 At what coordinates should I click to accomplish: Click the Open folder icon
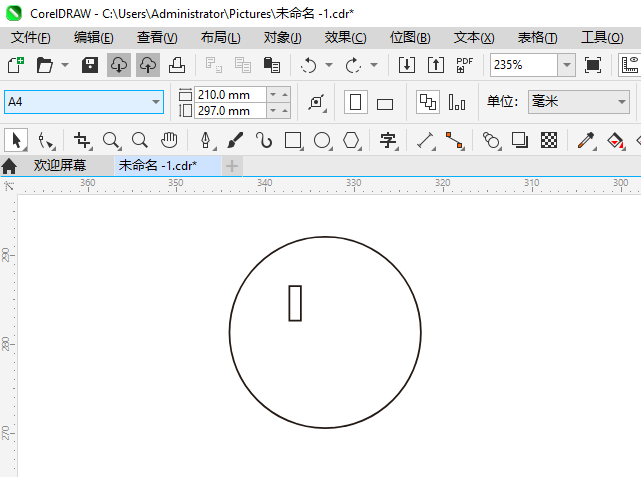pos(45,65)
